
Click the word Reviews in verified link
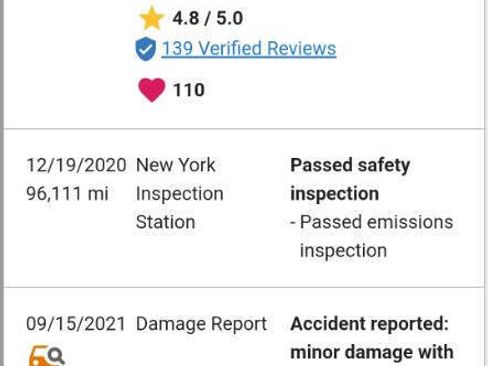point(302,49)
